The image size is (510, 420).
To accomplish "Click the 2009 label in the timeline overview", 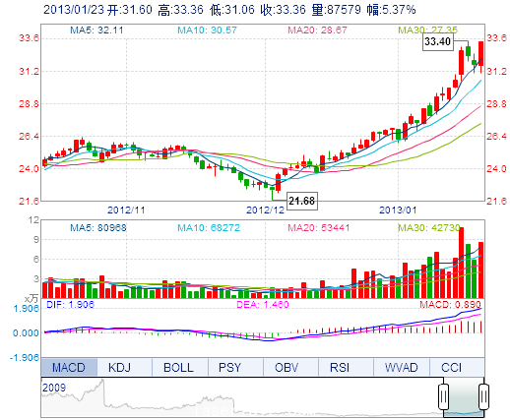I will tap(54, 388).
